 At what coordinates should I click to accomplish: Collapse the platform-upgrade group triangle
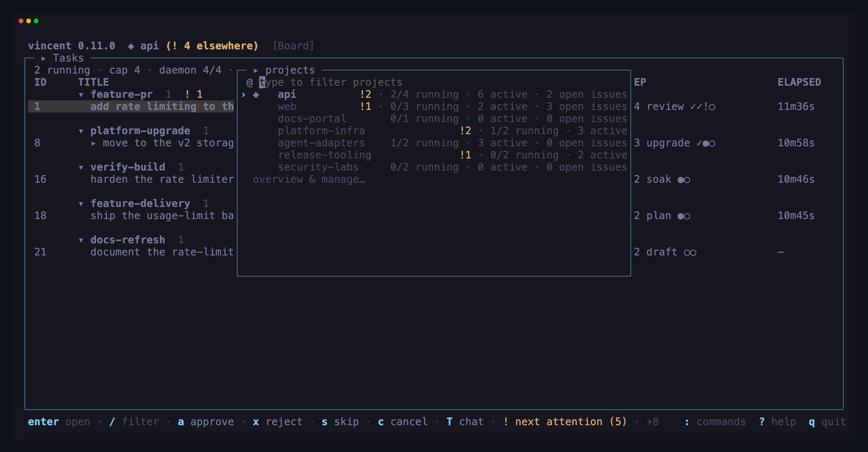[x=81, y=131]
